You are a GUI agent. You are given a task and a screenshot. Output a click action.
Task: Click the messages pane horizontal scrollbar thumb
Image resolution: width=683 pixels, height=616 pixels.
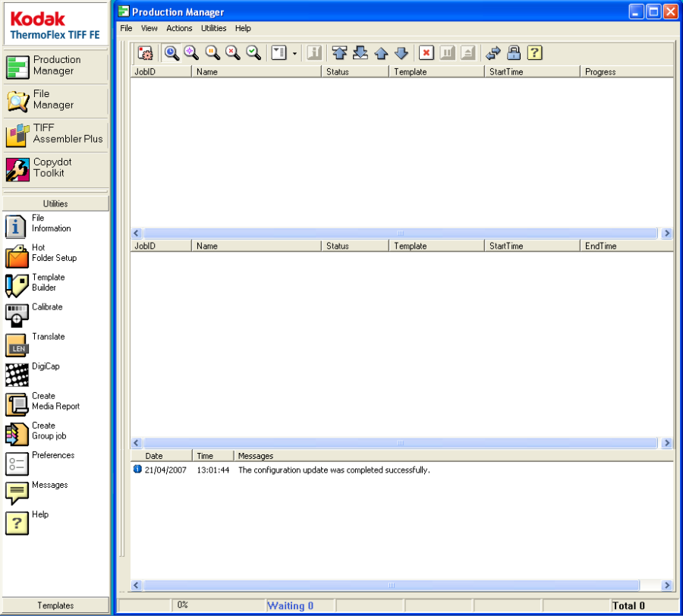point(391,585)
